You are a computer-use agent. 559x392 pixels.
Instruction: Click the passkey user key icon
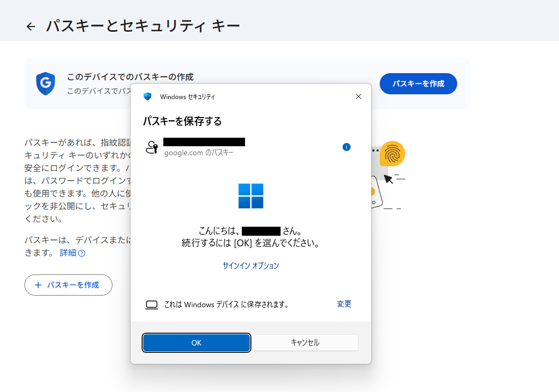[152, 147]
